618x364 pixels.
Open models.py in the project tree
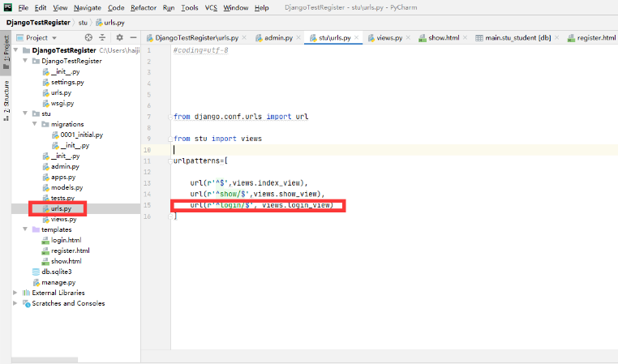pyautogui.click(x=66, y=187)
